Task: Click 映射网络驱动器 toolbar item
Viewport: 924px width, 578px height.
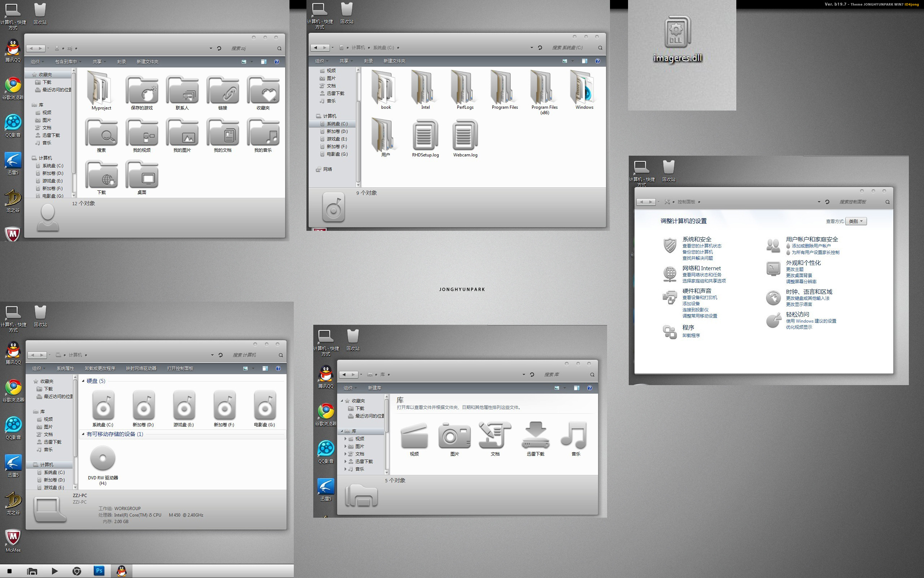Action: point(141,368)
